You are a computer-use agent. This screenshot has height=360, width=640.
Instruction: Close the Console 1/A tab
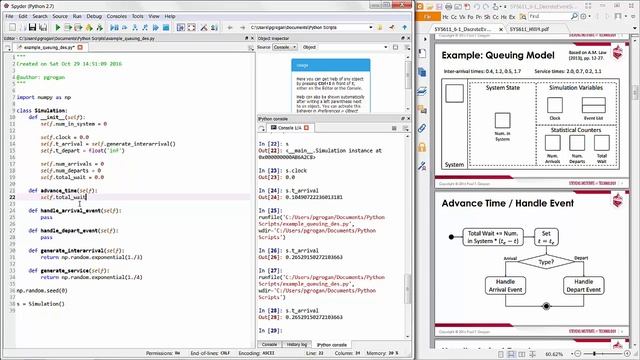tap(306, 128)
